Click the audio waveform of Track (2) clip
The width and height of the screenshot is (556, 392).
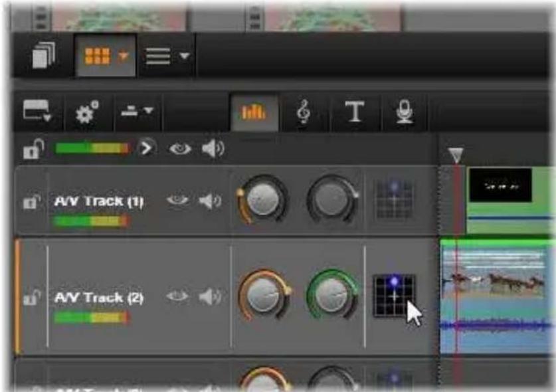(496, 325)
